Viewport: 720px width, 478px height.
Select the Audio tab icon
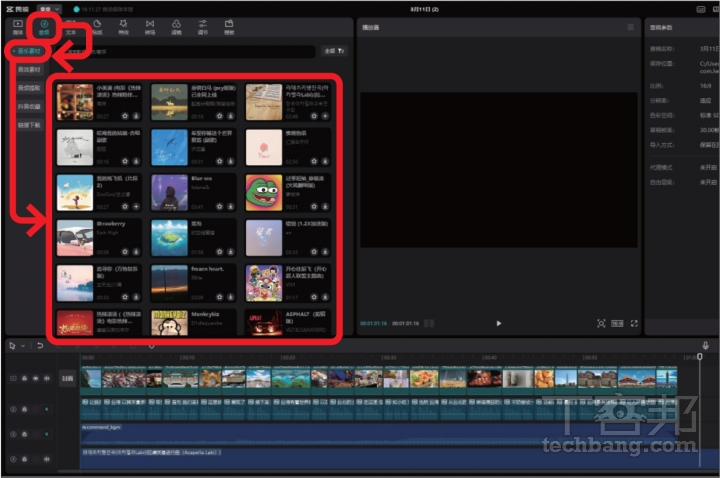(x=44, y=27)
